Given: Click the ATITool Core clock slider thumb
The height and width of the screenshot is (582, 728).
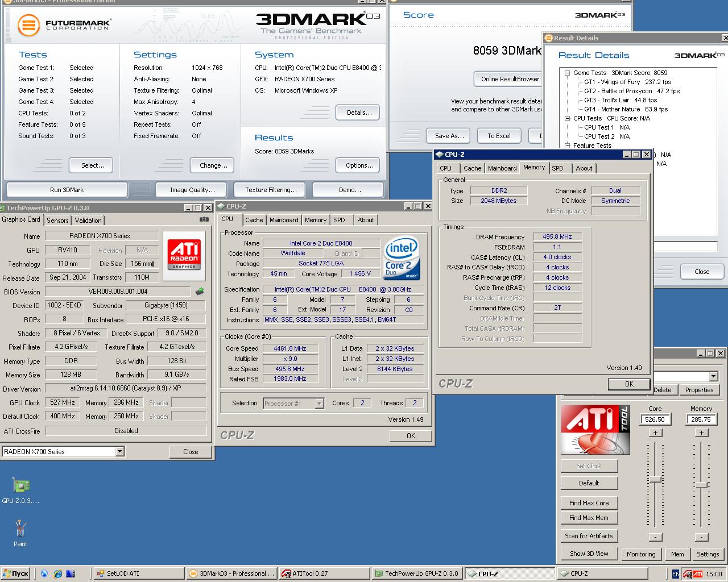Looking at the screenshot, I should click(x=655, y=480).
